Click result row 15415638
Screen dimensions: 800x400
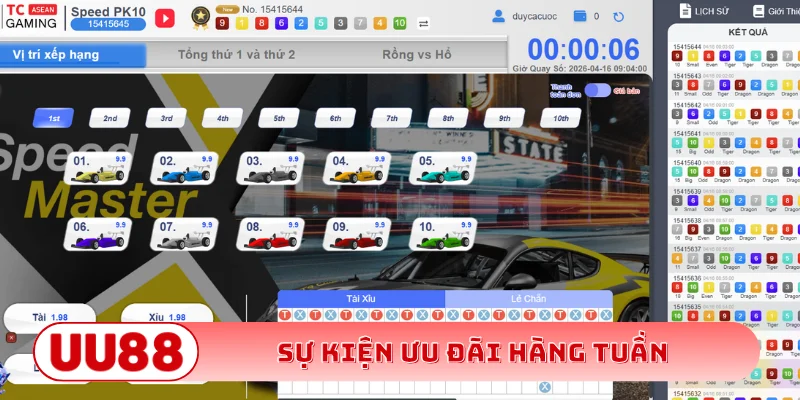click(735, 229)
